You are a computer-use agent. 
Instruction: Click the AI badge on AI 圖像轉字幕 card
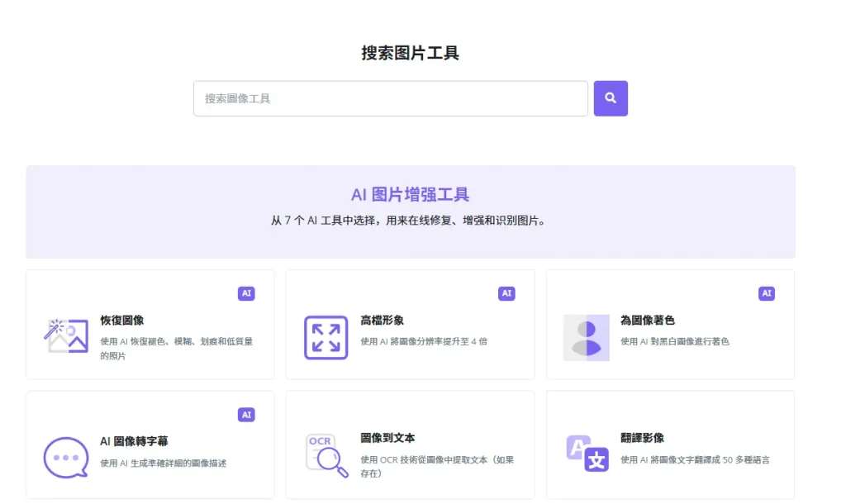coord(246,415)
